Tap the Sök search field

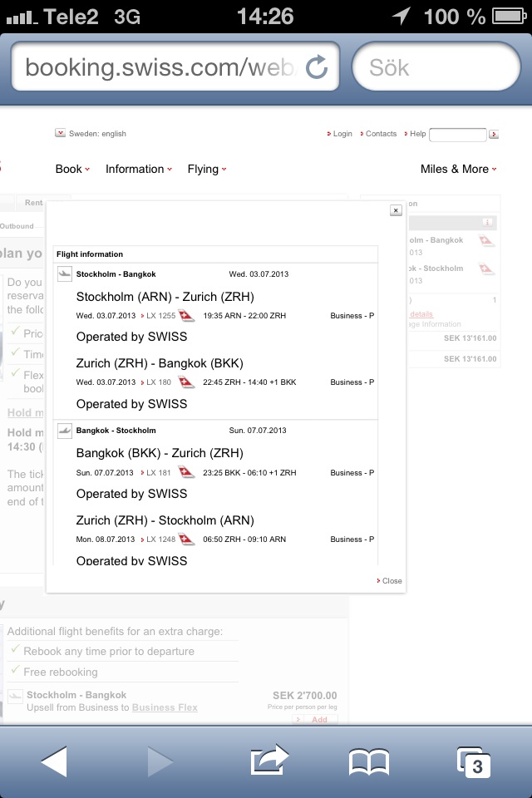pyautogui.click(x=436, y=66)
